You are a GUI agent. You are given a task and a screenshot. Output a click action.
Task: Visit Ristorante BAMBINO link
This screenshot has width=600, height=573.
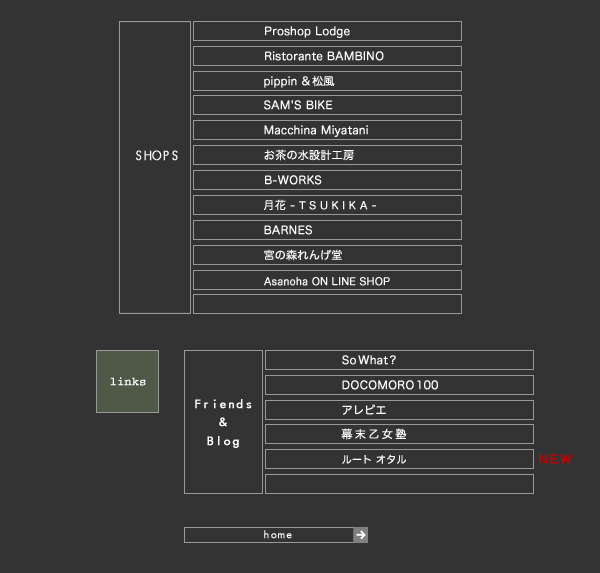click(323, 56)
